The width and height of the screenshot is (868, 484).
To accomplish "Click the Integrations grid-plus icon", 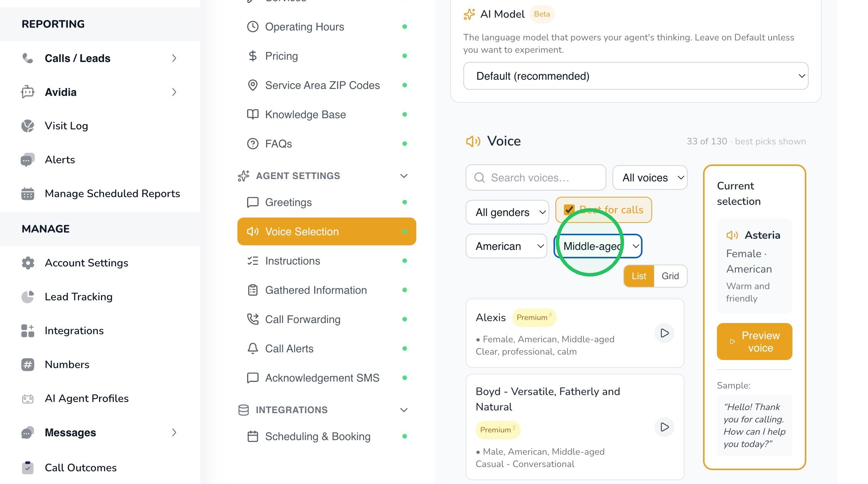I will [x=28, y=331].
